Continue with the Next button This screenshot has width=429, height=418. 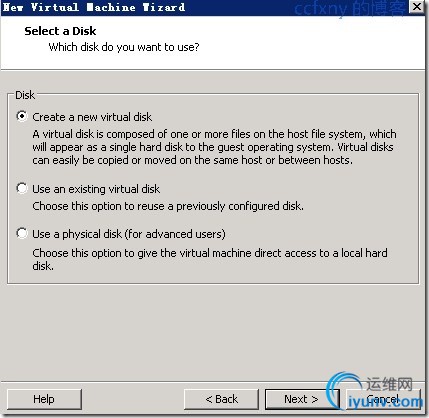coord(301,399)
